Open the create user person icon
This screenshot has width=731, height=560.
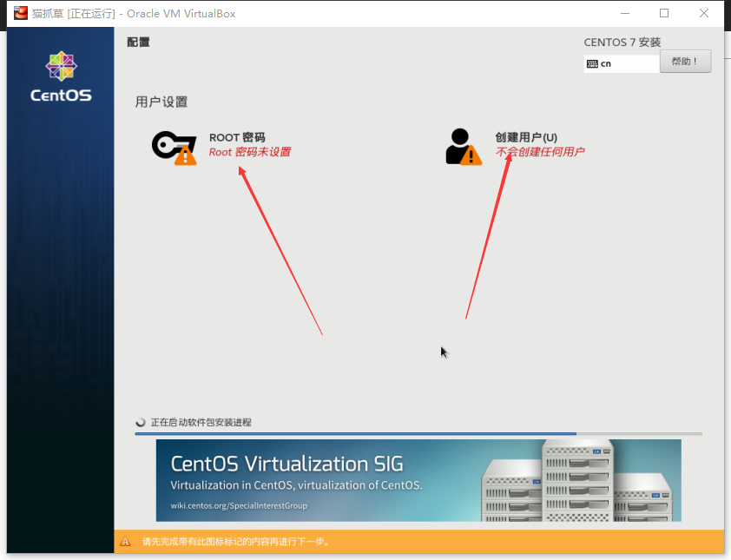464,147
